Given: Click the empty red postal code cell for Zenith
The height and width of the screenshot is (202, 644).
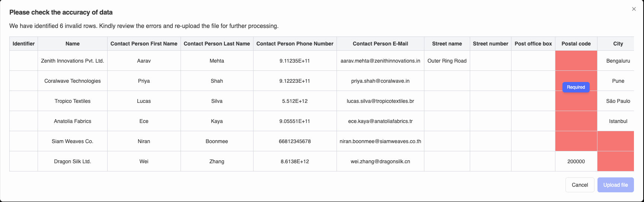Looking at the screenshot, I should (576, 61).
